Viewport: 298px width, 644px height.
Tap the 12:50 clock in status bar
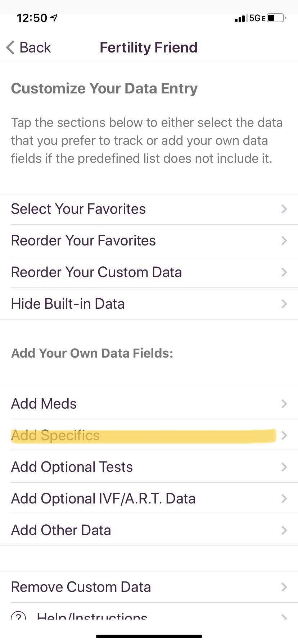(x=32, y=18)
